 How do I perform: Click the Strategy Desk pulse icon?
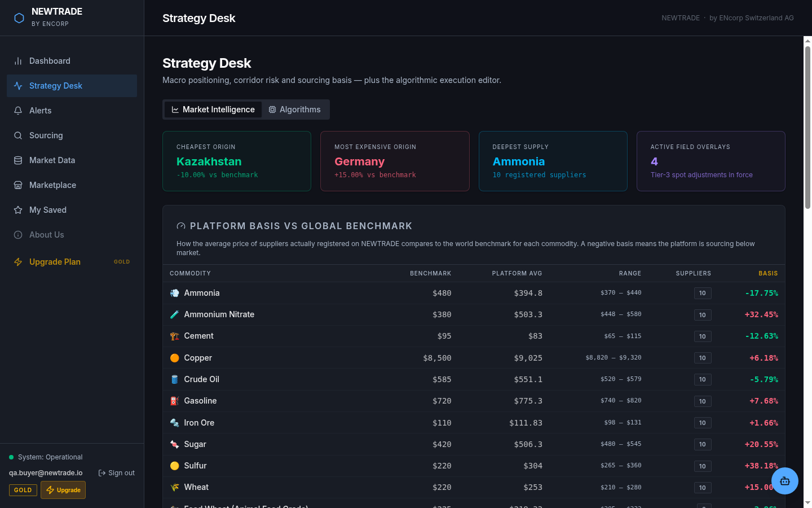point(18,86)
